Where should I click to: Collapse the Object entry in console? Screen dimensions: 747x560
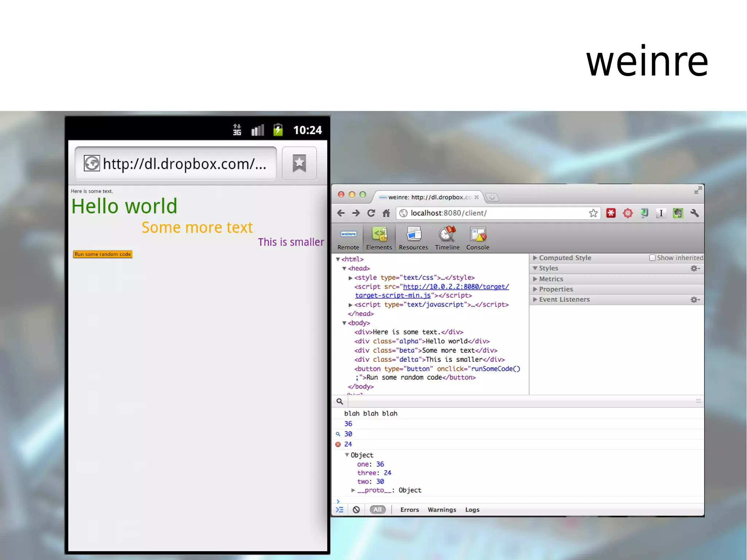click(347, 455)
